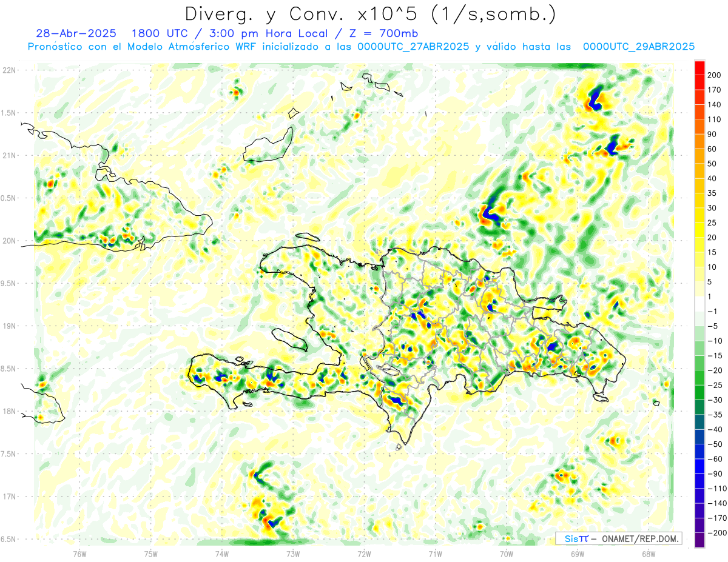Click the '18N' latitude label
The image size is (728, 562).
pos(8,412)
